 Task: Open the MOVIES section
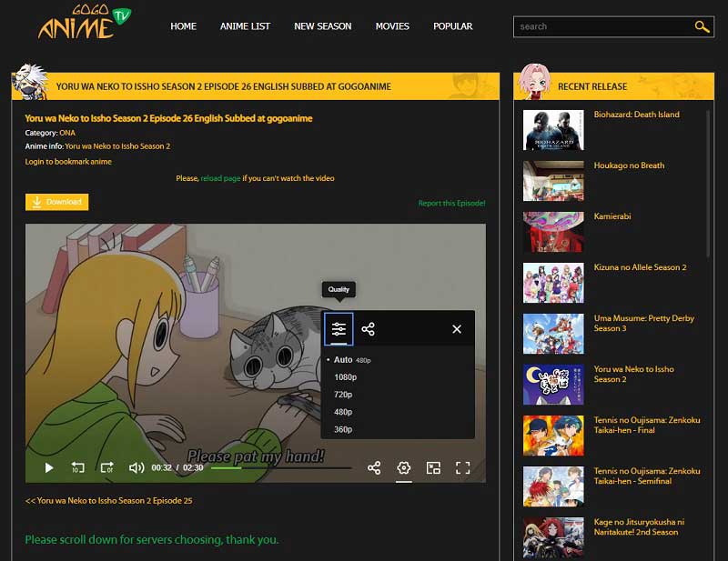(x=392, y=26)
